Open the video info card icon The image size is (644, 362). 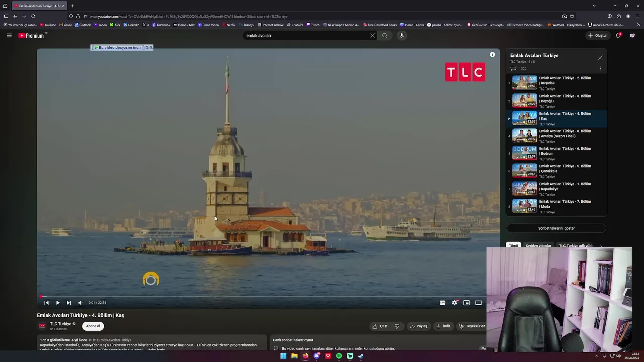(x=492, y=54)
